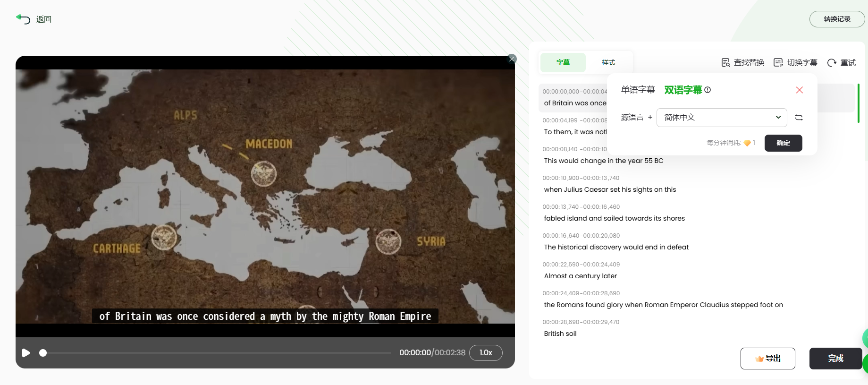Click the retry circular arrow icon
This screenshot has height=385, width=868.
point(832,62)
